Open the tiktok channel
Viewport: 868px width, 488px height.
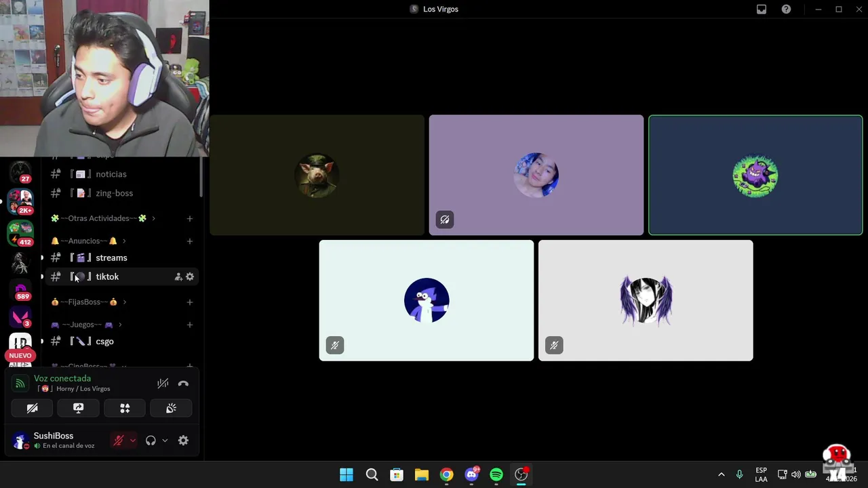point(122,277)
